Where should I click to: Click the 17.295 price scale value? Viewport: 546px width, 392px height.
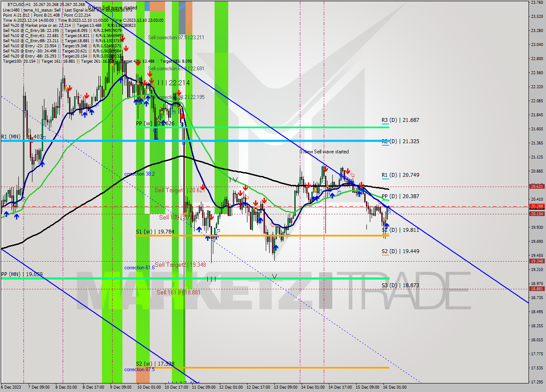tap(537, 382)
